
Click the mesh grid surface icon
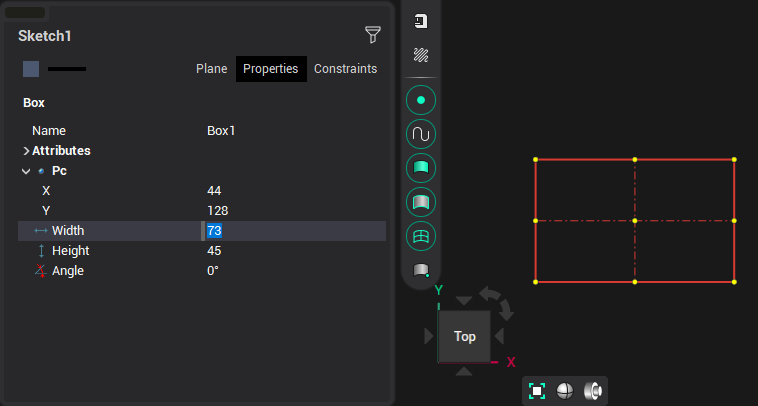(421, 236)
